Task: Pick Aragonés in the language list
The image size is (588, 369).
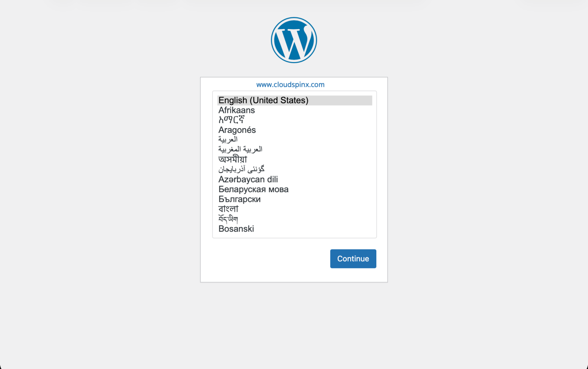Action: pyautogui.click(x=237, y=130)
